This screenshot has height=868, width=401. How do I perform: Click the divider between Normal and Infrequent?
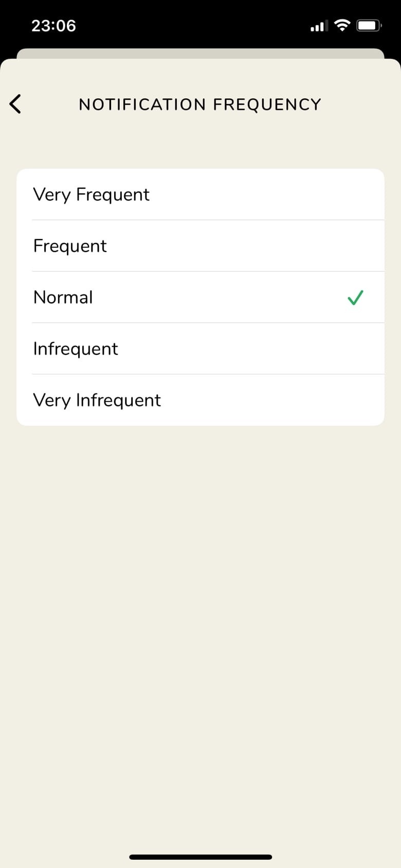tap(208, 323)
